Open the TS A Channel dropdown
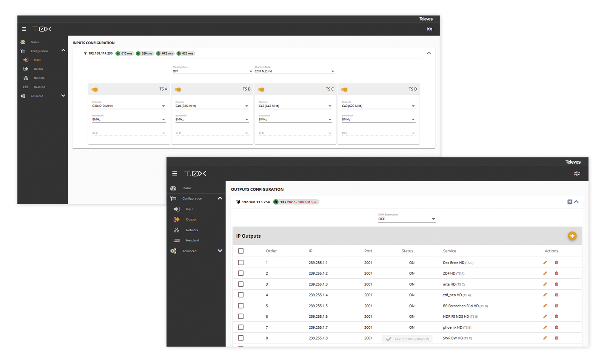604x364 pixels. point(129,104)
